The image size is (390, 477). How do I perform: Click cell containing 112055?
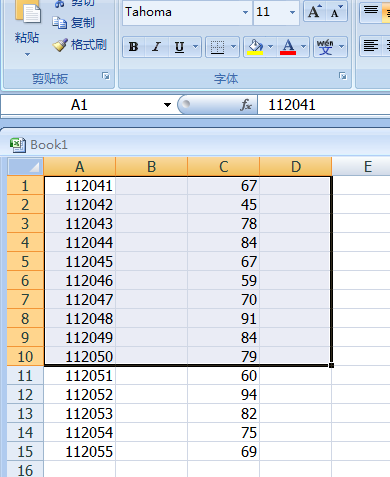coord(80,451)
